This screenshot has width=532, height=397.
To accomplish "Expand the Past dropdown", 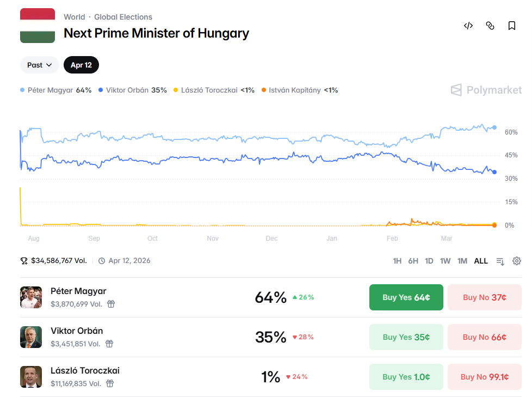I will [x=40, y=65].
